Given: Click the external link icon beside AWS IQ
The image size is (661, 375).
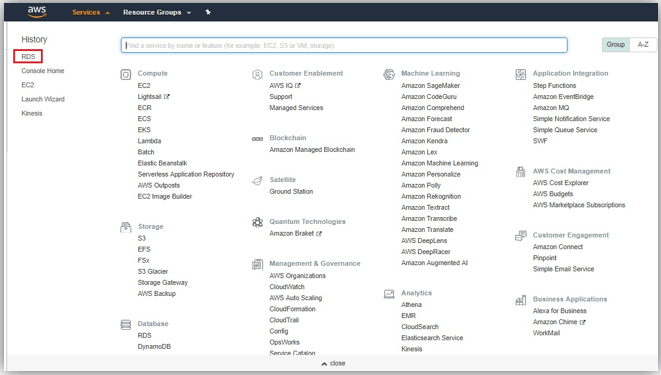Looking at the screenshot, I should pos(298,86).
